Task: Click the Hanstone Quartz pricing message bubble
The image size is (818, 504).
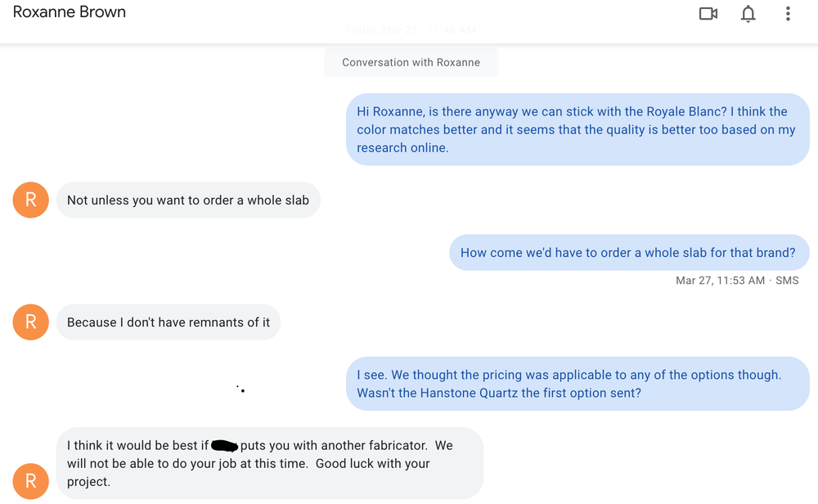Action: point(577,384)
